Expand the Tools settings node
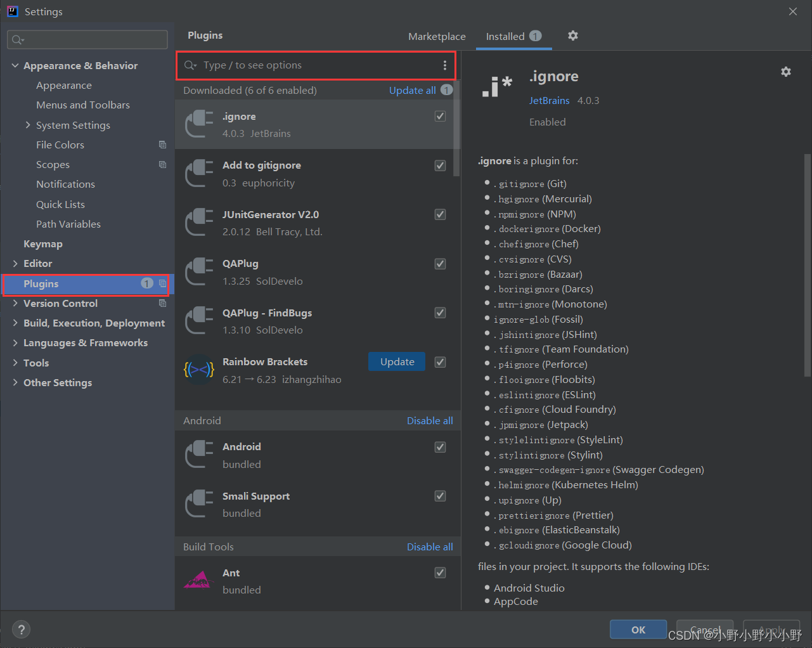This screenshot has width=812, height=648. click(15, 363)
